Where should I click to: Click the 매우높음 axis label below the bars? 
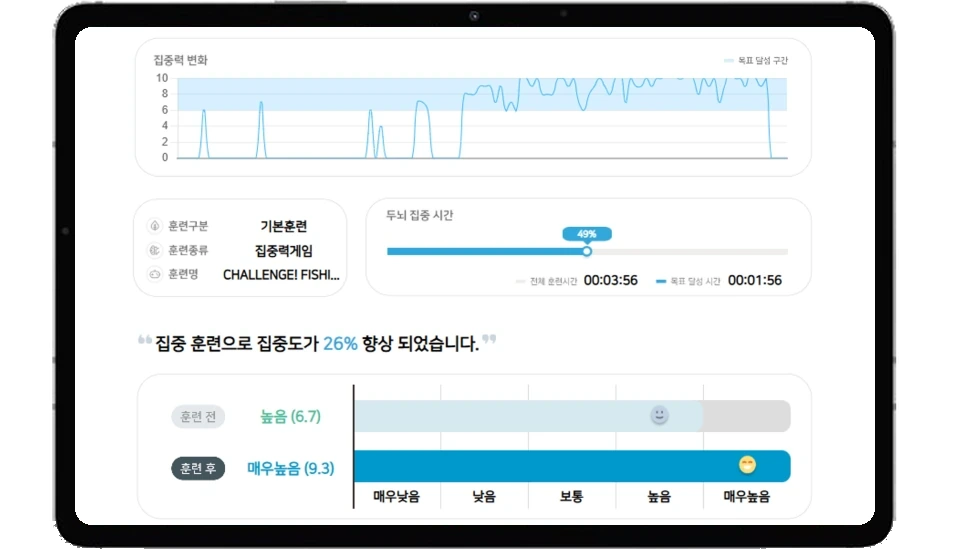747,497
